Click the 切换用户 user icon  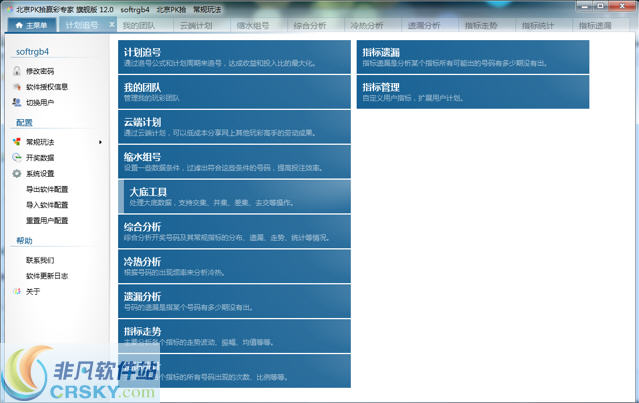point(16,102)
